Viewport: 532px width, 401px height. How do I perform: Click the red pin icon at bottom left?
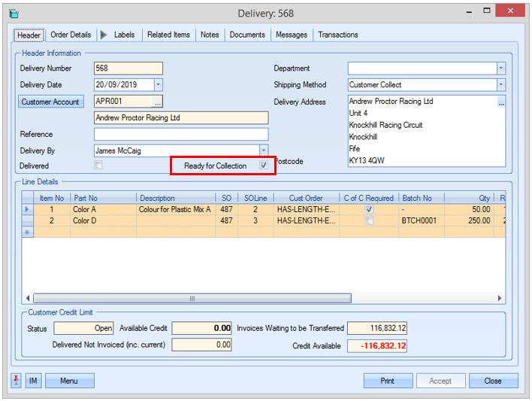click(x=17, y=381)
